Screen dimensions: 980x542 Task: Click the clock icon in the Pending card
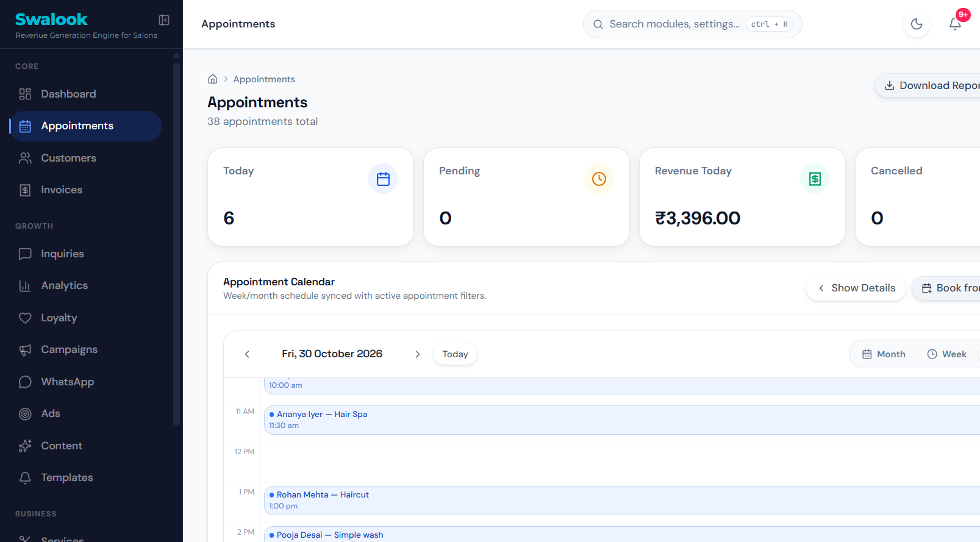tap(599, 179)
